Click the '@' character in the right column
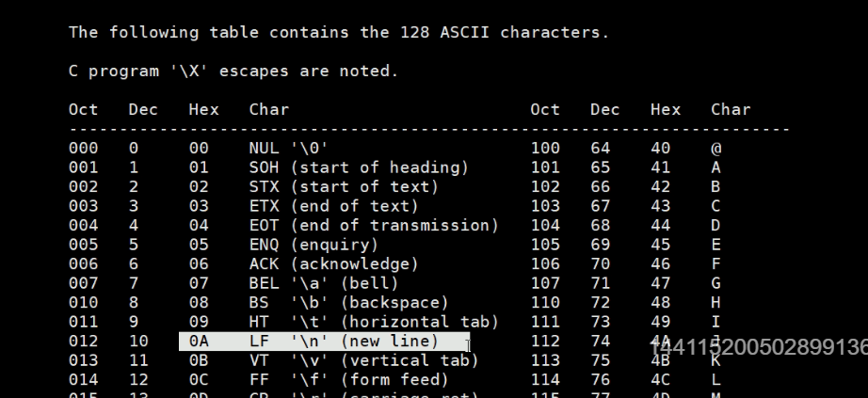The width and height of the screenshot is (868, 398). pyautogui.click(x=716, y=148)
